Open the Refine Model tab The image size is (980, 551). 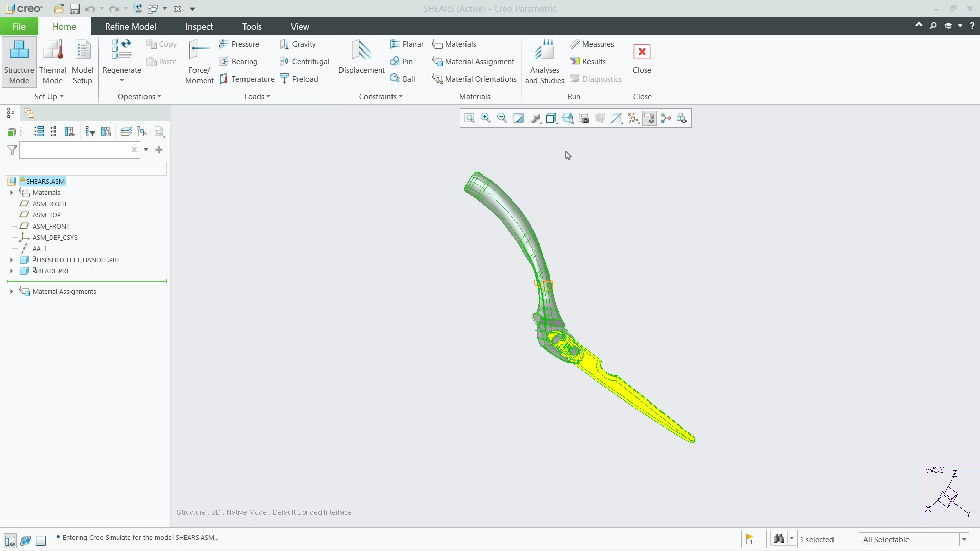coord(130,27)
